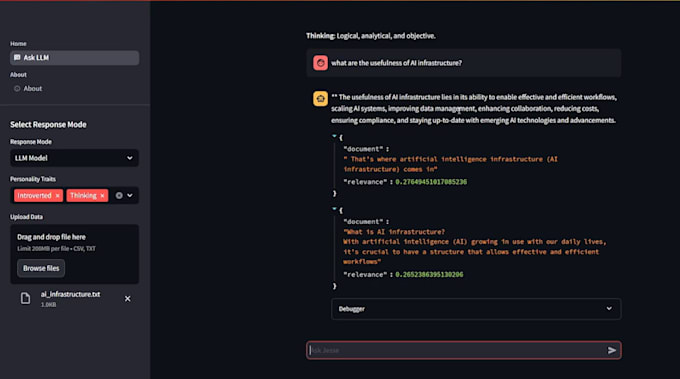Open the Response Mode LLM Model dropdown

tap(75, 158)
